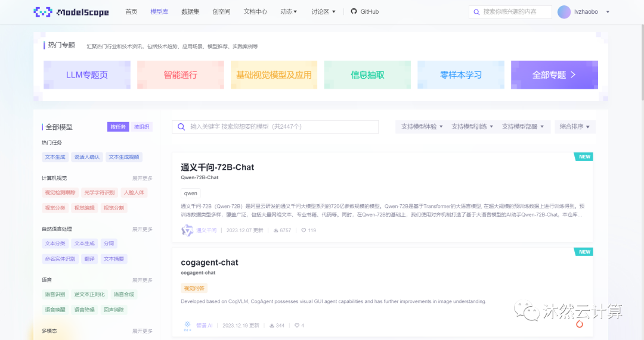This screenshot has height=340, width=644.
Task: Open the 支持模型训练 filter dropdown
Action: (472, 127)
